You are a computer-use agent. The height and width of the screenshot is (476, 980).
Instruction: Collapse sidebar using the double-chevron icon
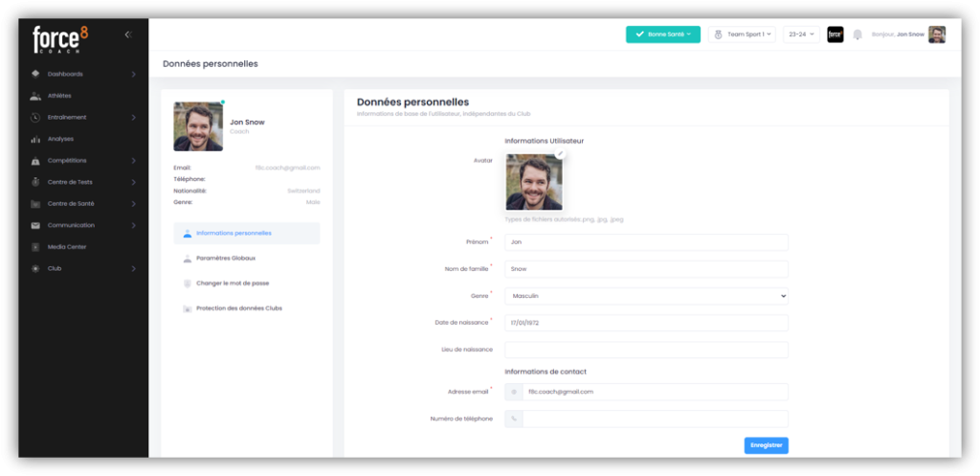point(128,34)
